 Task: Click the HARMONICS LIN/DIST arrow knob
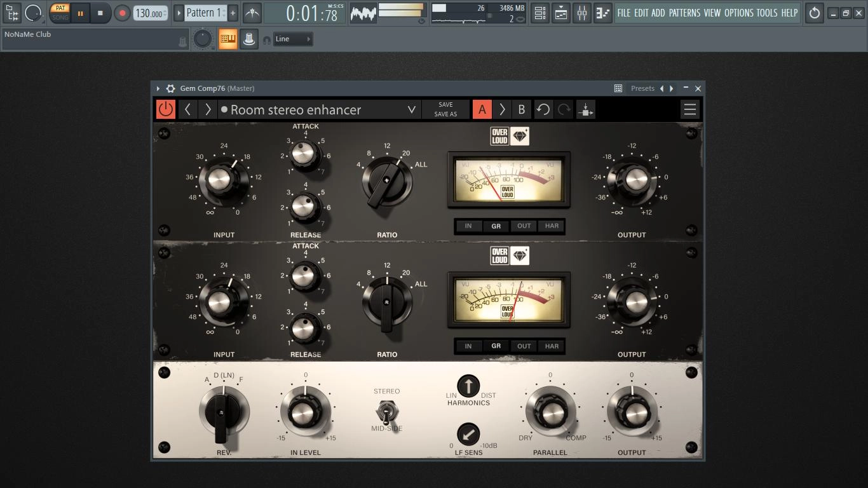click(x=468, y=386)
